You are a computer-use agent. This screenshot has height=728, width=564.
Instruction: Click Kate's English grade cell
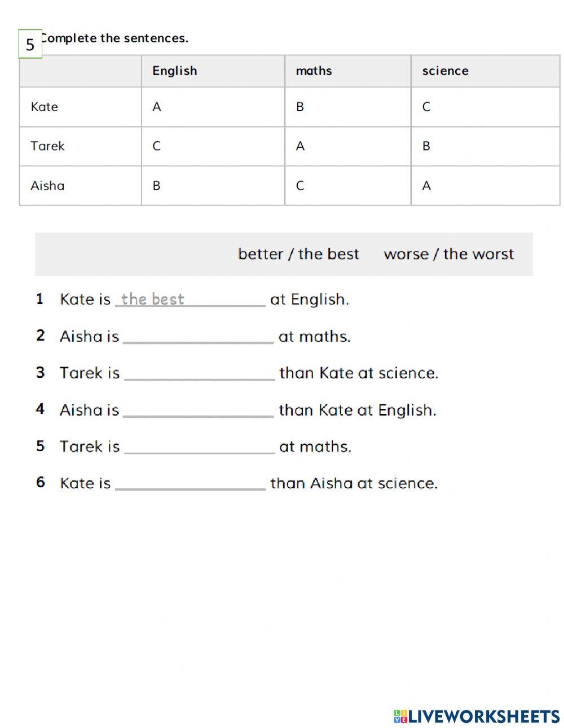click(213, 107)
